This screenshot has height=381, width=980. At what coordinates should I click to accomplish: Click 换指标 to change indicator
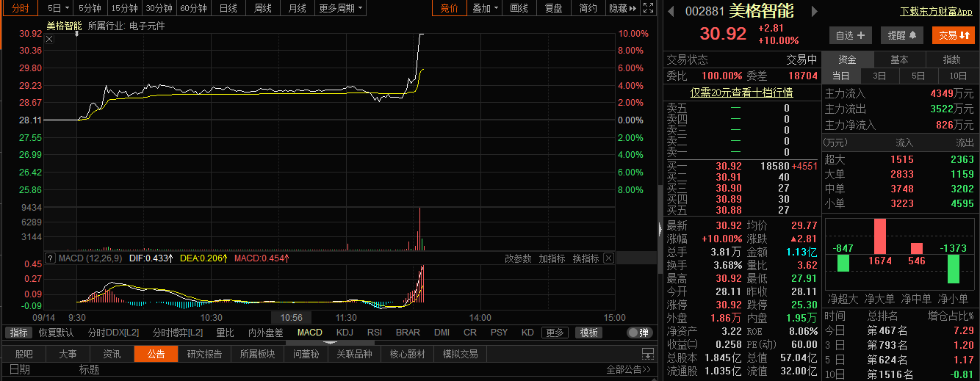[586, 258]
